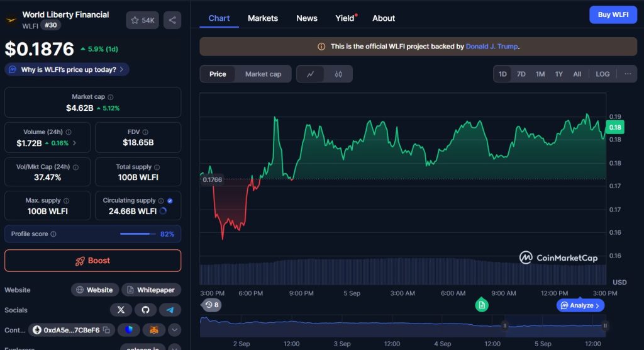Follow the Donald J. Trump link
Image resolution: width=644 pixels, height=350 pixels.
pyautogui.click(x=492, y=47)
